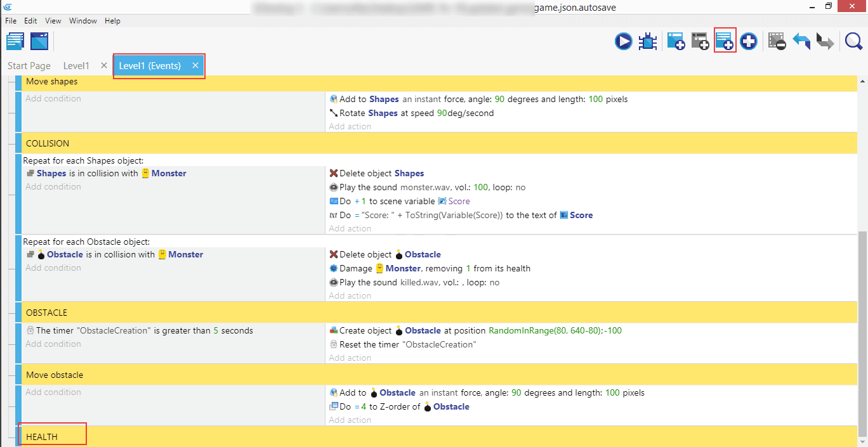Undo the last change
Image resolution: width=868 pixels, height=447 pixels.
(x=801, y=42)
